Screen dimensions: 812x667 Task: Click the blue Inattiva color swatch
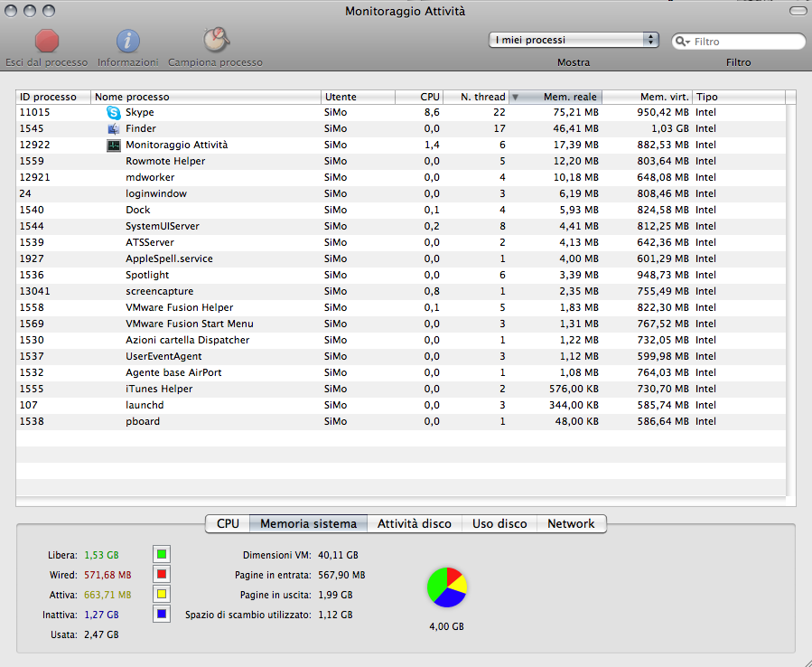(162, 614)
